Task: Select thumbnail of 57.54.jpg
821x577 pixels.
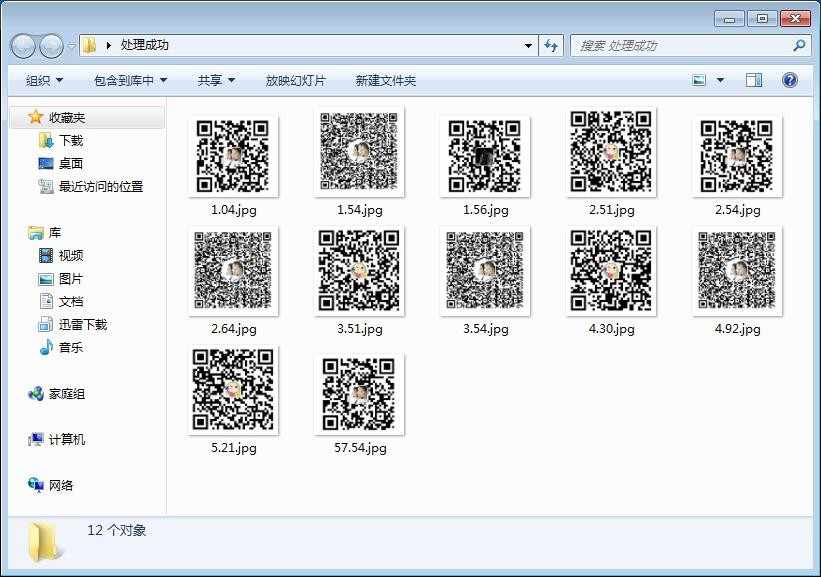Action: click(x=359, y=394)
